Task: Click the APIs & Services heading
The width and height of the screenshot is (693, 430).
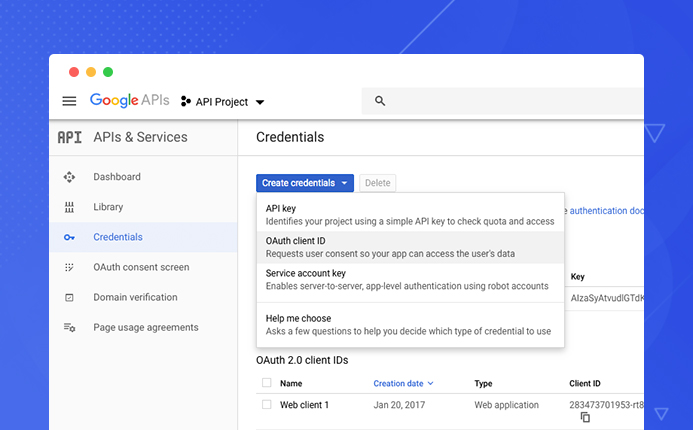Action: pos(140,137)
